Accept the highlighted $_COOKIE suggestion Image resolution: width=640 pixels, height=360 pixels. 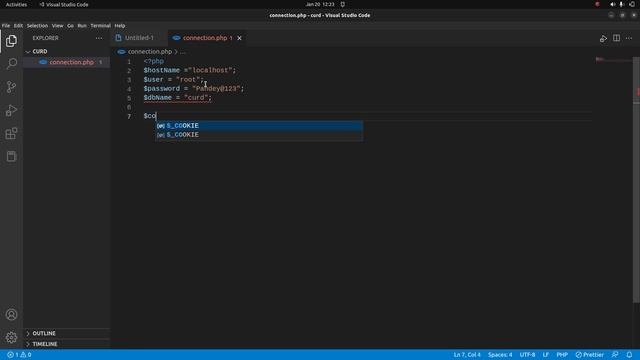259,126
